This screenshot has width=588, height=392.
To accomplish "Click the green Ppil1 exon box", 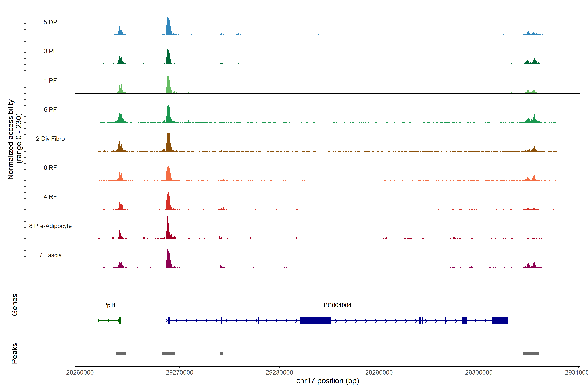I will tap(120, 320).
